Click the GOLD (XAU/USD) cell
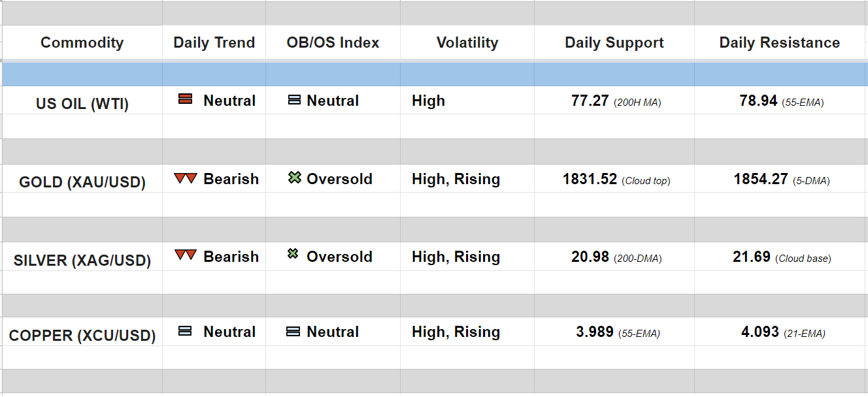The image size is (868, 397). coord(82,182)
